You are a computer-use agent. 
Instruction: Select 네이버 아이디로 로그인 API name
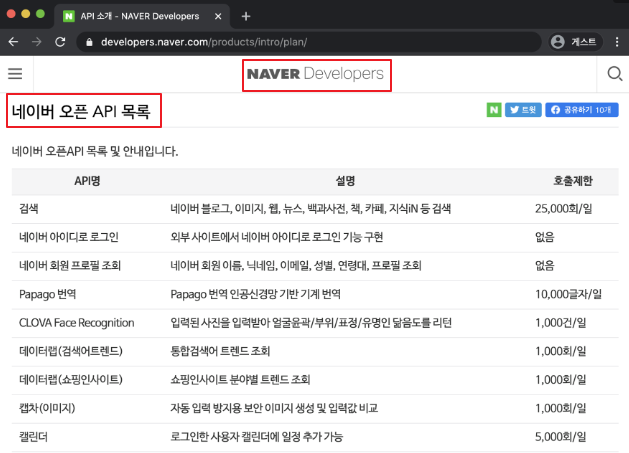click(69, 237)
